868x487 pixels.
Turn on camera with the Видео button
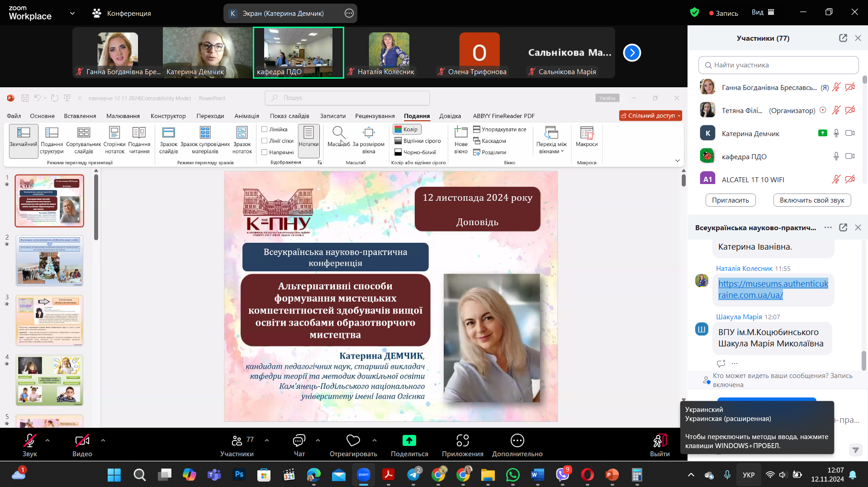[82, 440]
